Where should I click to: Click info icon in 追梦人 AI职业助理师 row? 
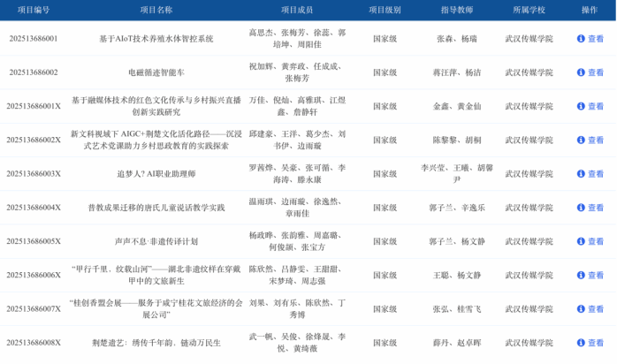(581, 174)
